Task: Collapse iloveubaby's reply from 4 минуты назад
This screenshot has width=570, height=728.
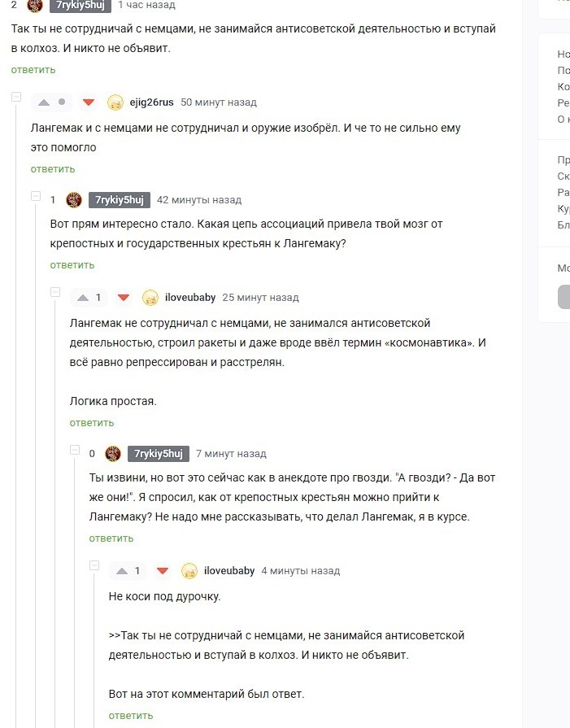Action: pos(94,566)
